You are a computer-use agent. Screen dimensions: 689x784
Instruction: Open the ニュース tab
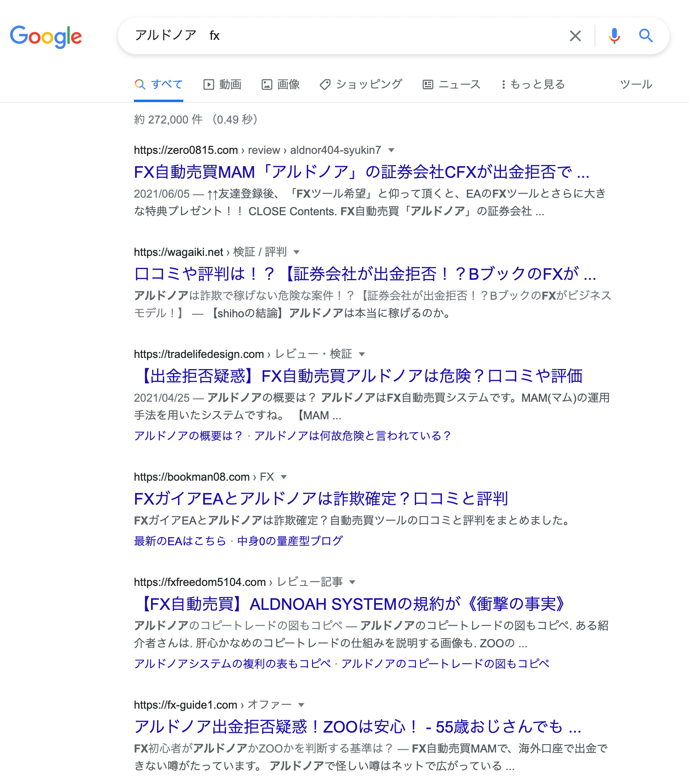pyautogui.click(x=451, y=84)
